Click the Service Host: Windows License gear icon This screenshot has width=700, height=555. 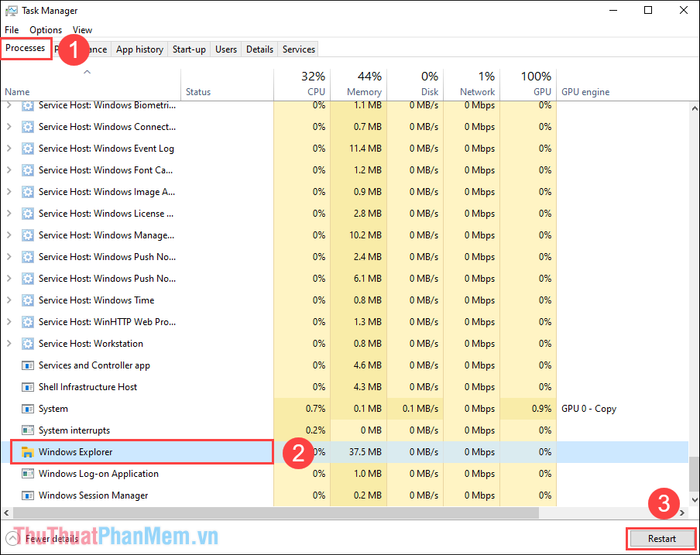[x=28, y=213]
